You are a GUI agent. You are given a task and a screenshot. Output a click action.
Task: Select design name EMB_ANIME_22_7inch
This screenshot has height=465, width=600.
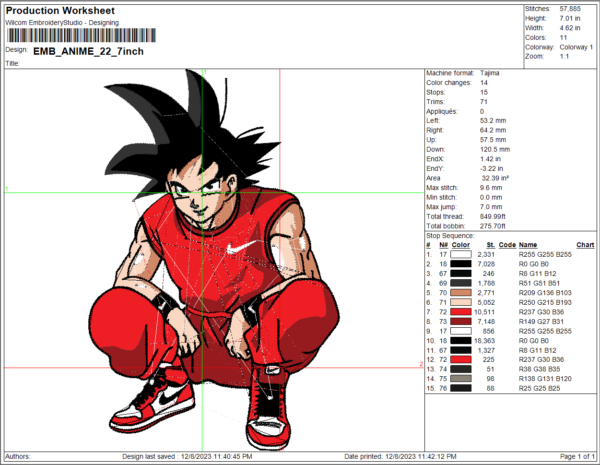[88, 51]
